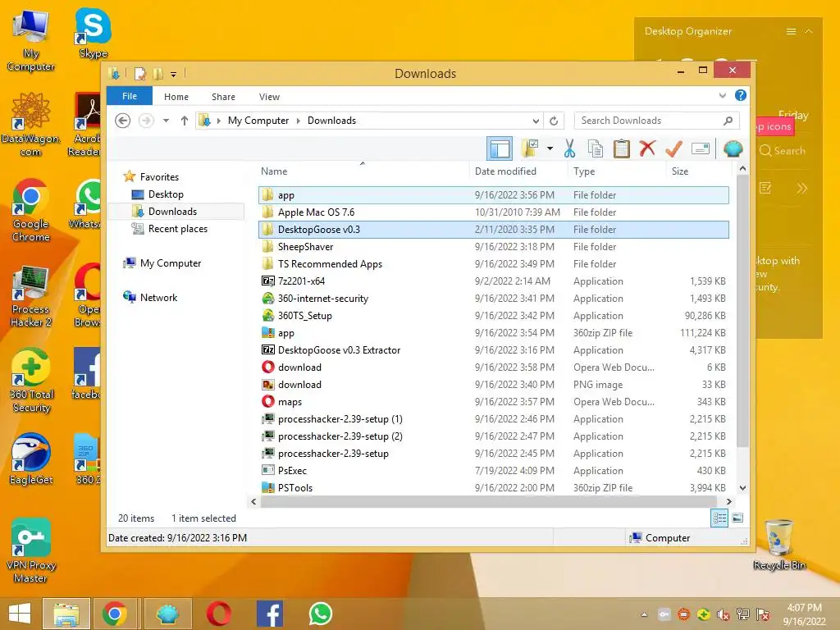Screen dimensions: 840x630
Task: Select My Computer in the navigation pane
Action: (171, 263)
